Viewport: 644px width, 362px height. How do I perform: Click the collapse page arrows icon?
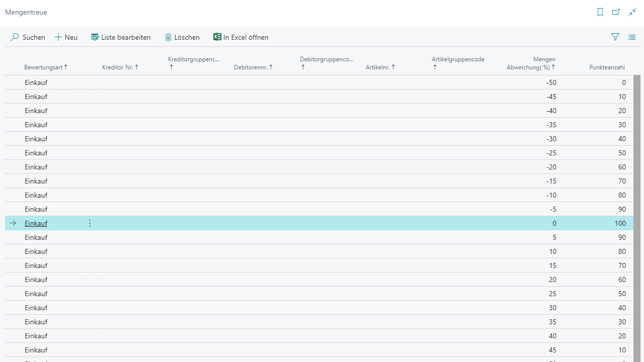coord(632,12)
